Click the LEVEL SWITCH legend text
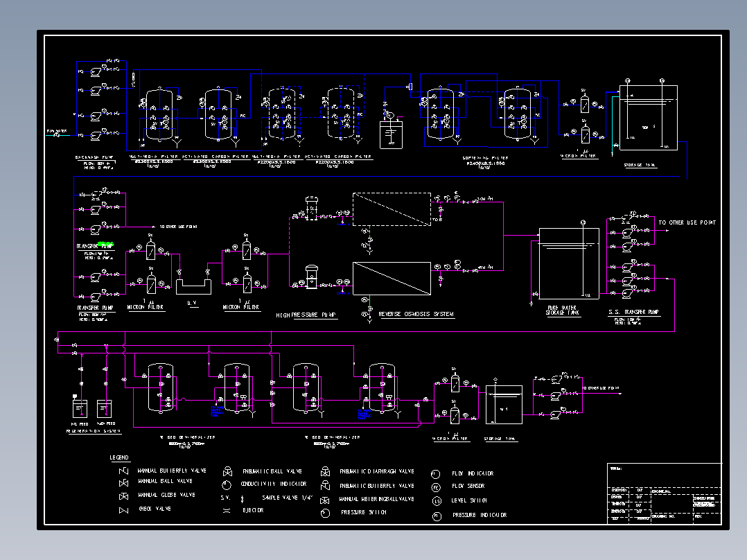This screenshot has width=747, height=560. pos(469,501)
